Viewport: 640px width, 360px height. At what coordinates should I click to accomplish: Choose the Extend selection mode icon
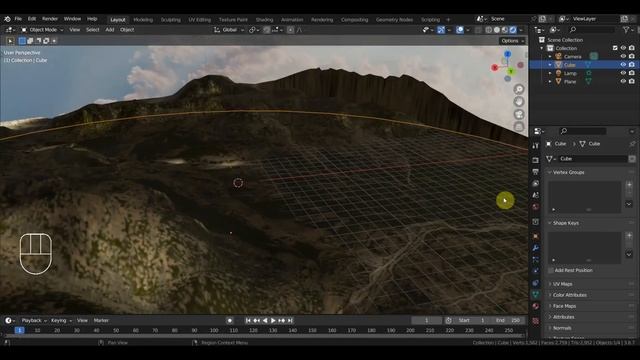(30, 41)
